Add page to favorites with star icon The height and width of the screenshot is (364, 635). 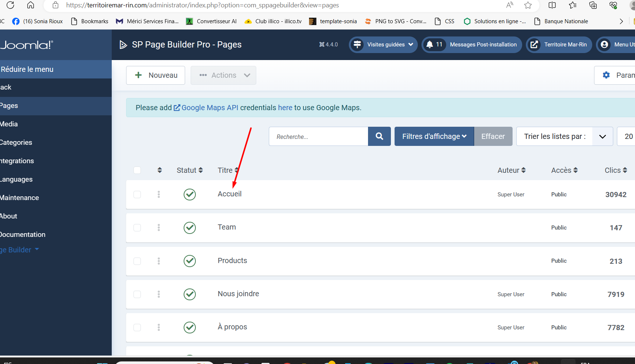click(x=528, y=5)
